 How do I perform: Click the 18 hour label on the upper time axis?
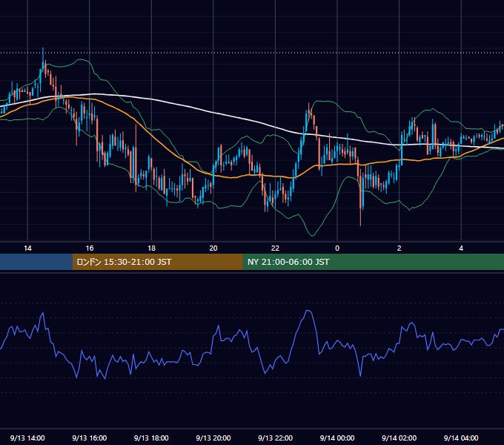pyautogui.click(x=151, y=248)
